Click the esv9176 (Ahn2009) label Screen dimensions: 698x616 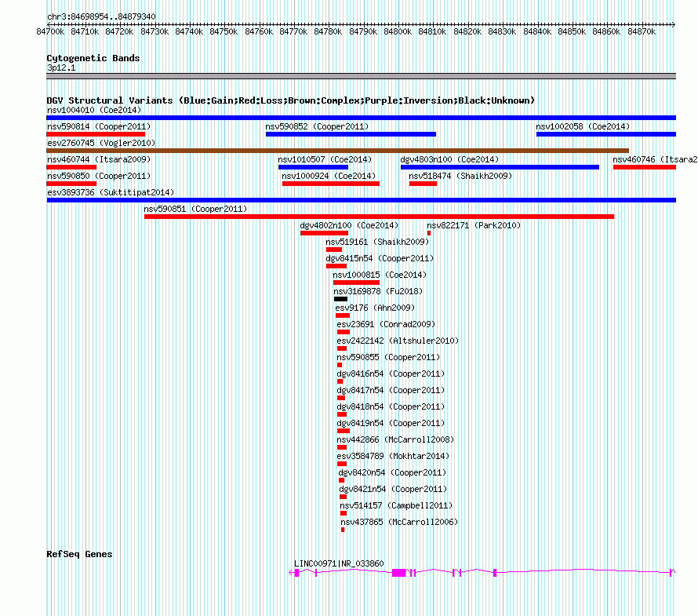click(x=375, y=308)
